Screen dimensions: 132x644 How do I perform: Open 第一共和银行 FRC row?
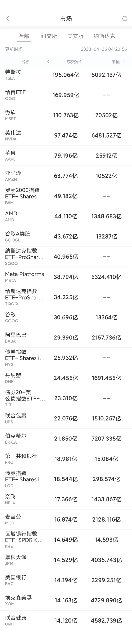tap(66, 459)
